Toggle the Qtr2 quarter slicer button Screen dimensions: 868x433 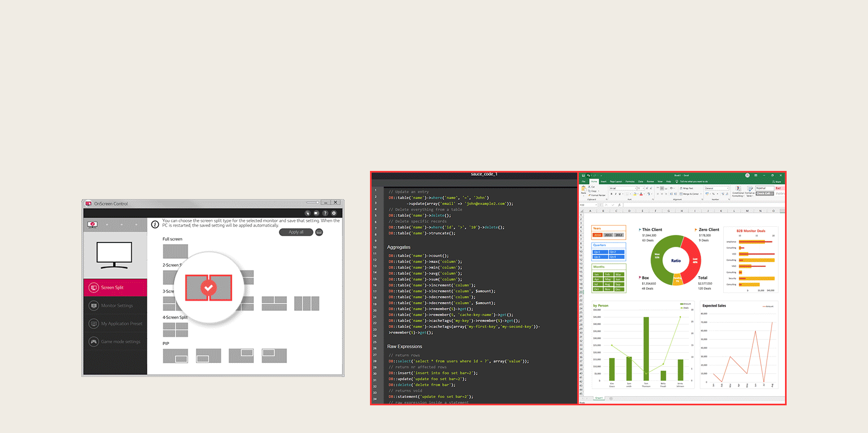click(616, 252)
